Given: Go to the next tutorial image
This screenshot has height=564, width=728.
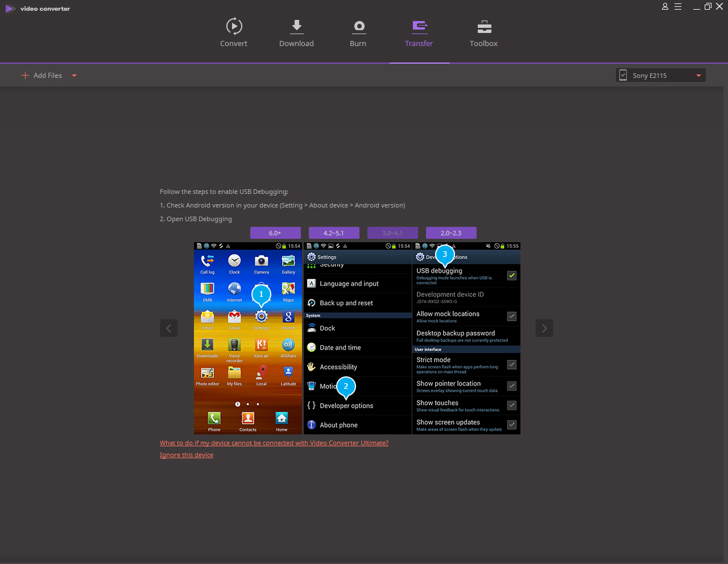Looking at the screenshot, I should point(544,328).
